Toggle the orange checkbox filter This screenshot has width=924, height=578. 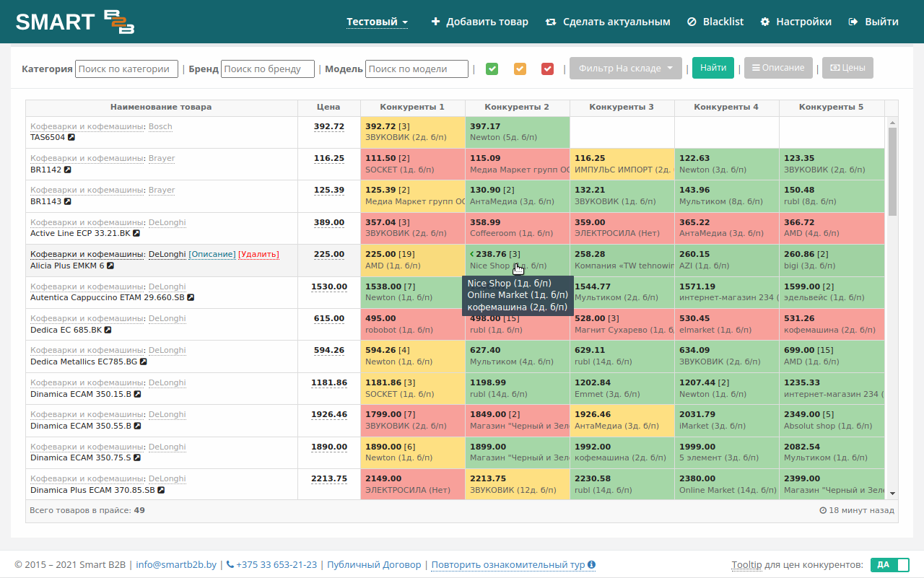(x=520, y=69)
